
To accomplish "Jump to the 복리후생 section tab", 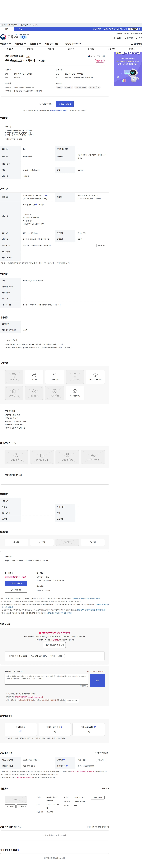I will [x=71, y=49].
